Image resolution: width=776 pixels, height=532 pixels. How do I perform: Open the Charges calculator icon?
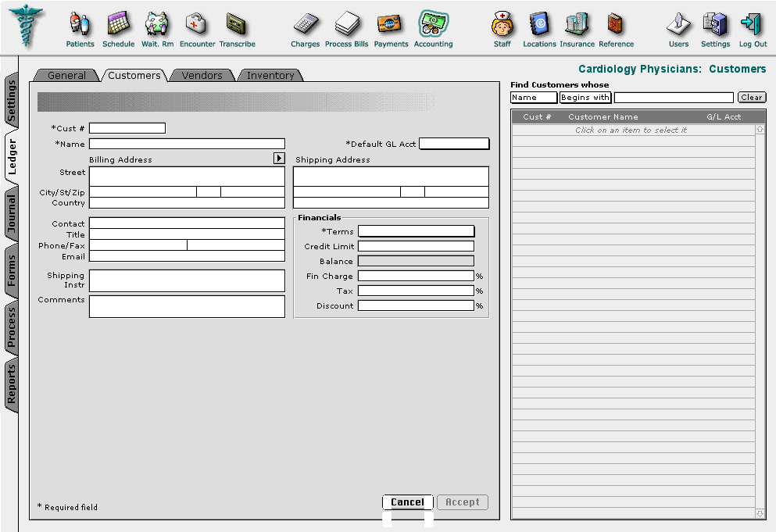305,30
